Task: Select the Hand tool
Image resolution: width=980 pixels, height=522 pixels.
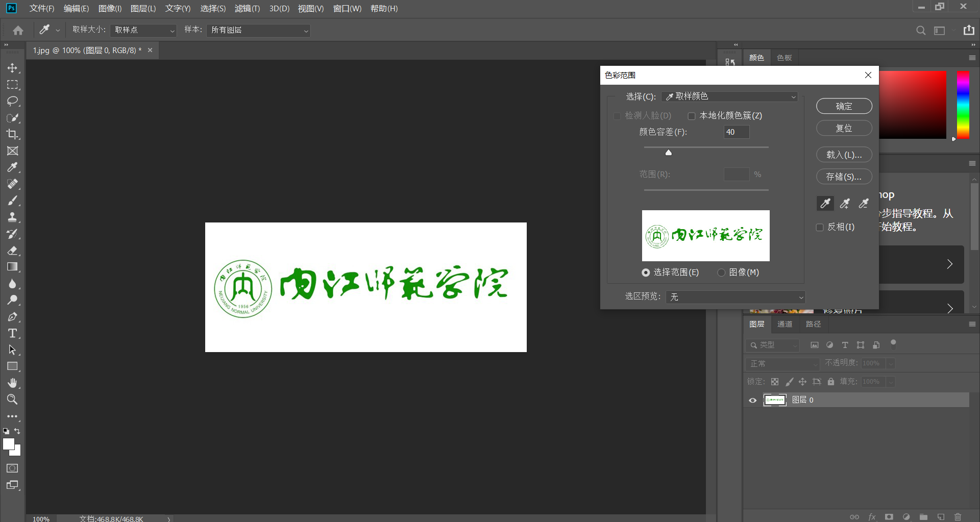Action: [x=12, y=383]
